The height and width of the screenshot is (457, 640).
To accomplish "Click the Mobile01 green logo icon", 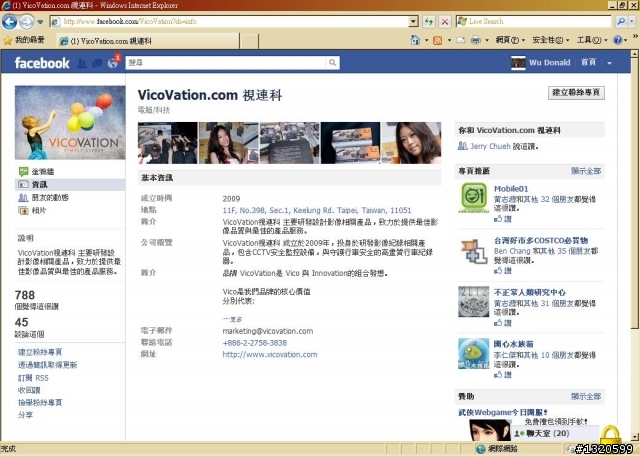I will point(473,197).
